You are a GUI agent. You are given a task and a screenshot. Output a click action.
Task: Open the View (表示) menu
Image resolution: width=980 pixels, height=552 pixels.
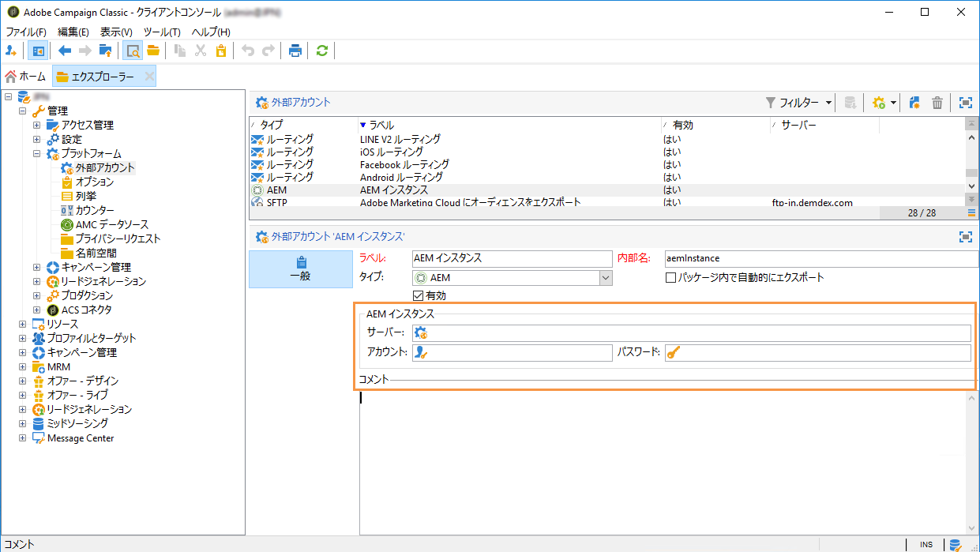pyautogui.click(x=116, y=32)
